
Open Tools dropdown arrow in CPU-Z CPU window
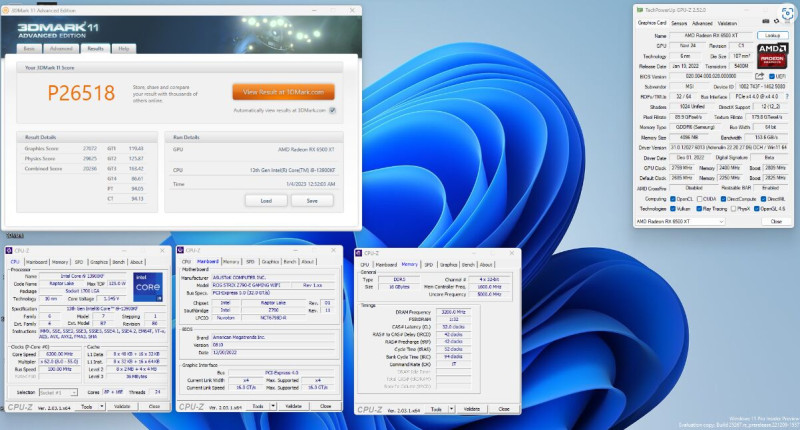tap(102, 407)
